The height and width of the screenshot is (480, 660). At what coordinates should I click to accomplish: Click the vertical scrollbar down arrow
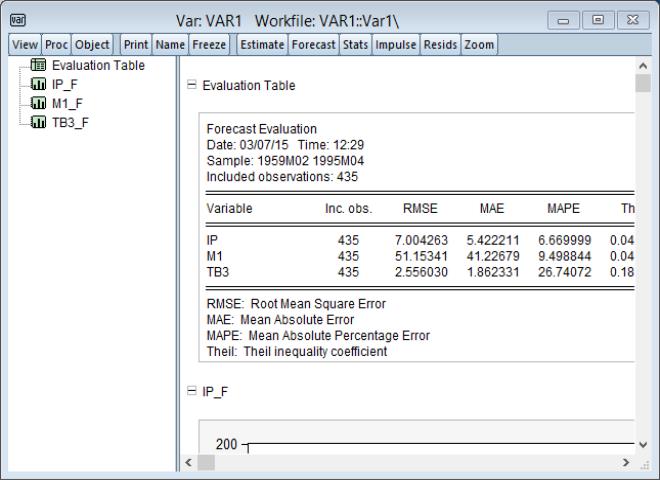point(643,445)
